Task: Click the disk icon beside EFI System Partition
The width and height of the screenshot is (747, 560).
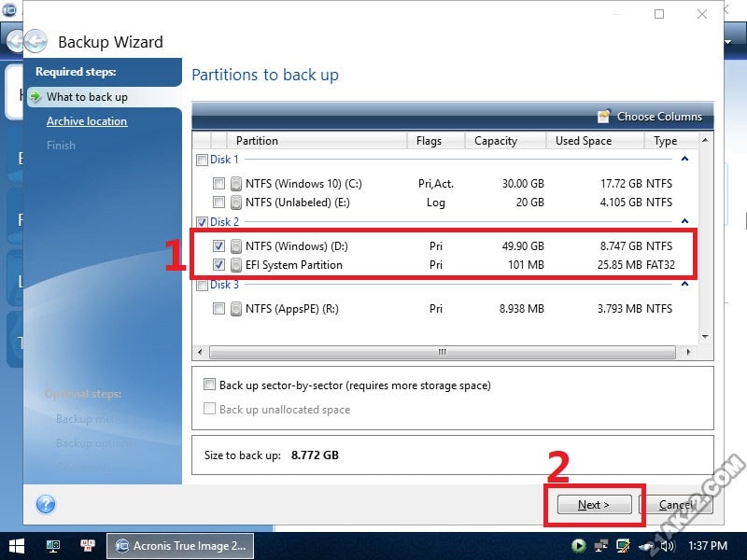Action: [236, 265]
